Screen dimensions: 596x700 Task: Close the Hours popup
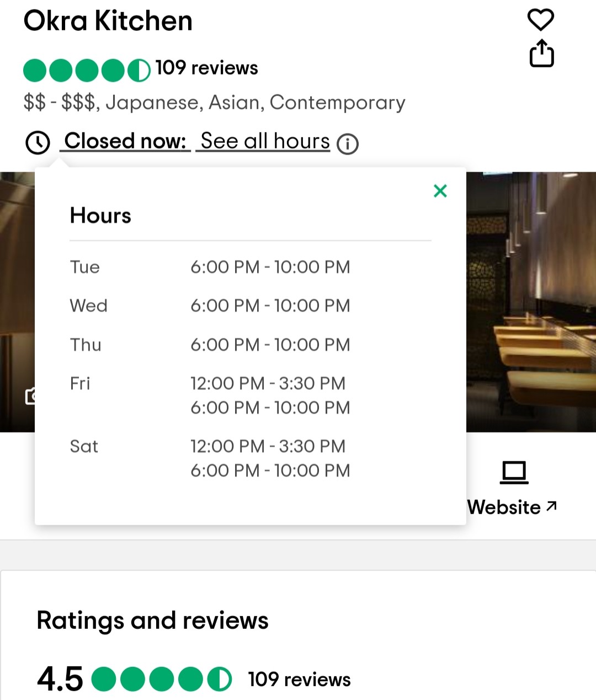coord(440,191)
